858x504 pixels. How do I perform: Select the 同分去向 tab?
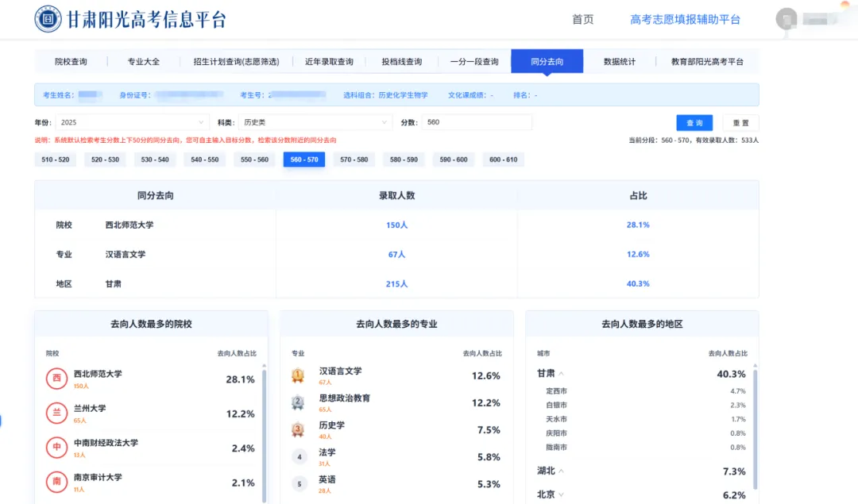click(x=547, y=61)
